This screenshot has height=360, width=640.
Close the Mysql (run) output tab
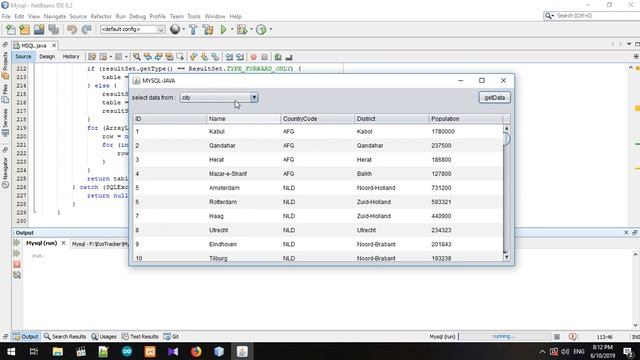pyautogui.click(x=63, y=243)
